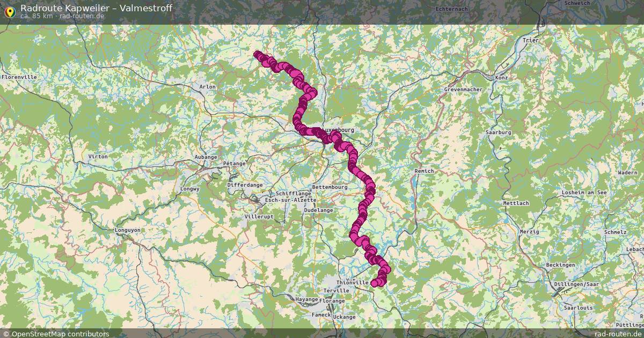The image size is (644, 338).
Task: Click the route start marker near Kapweiler
Action: (257, 54)
